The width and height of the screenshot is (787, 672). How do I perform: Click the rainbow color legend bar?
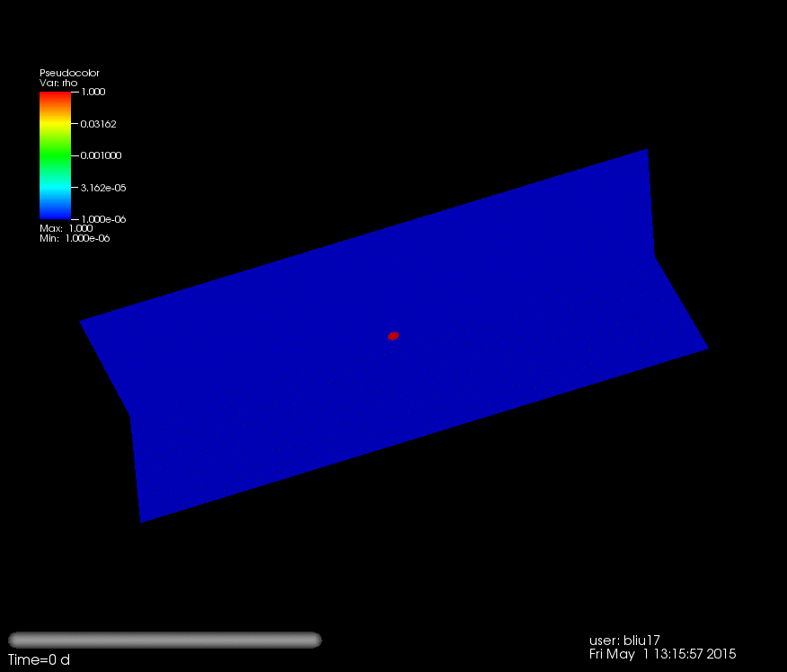55,155
